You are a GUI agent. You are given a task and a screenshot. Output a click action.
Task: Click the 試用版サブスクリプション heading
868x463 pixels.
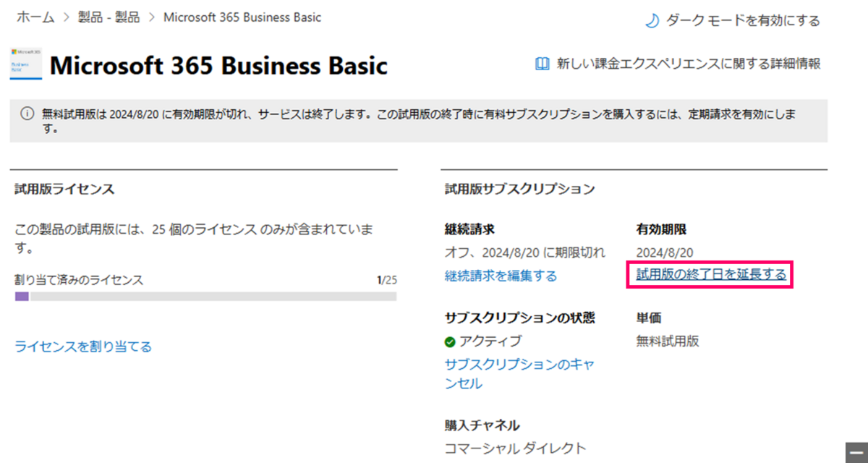pos(519,190)
